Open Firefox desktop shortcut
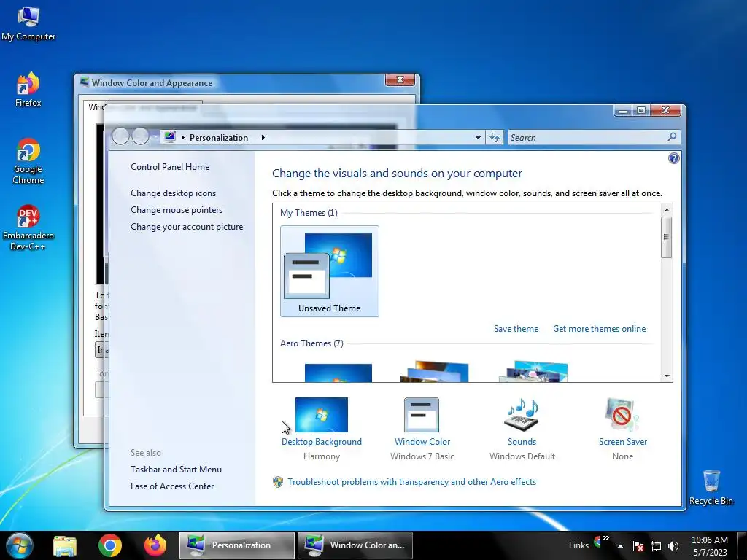This screenshot has width=747, height=560. tap(28, 90)
